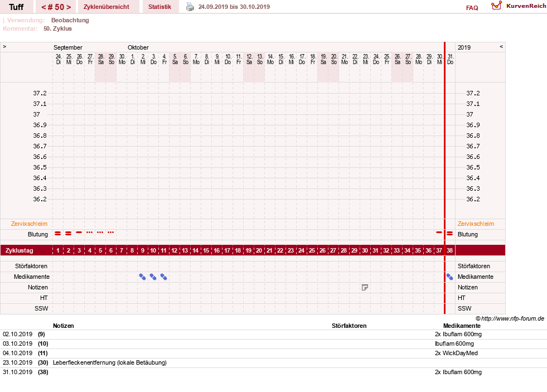Viewport: 547px width, 392px height.
Task: Click the bleeding marker on cycle day 1
Action: coord(57,233)
